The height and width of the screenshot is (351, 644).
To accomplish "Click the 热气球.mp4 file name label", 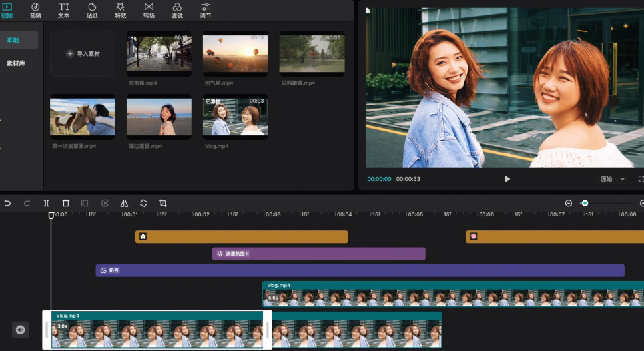I will [x=219, y=83].
